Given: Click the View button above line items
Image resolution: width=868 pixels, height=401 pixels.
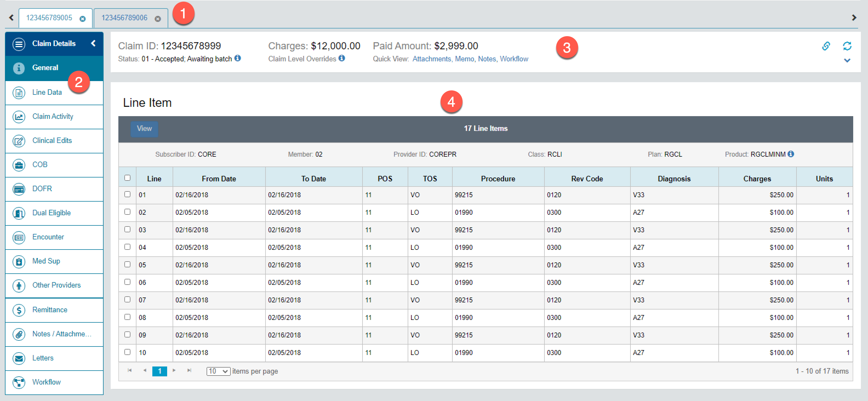Looking at the screenshot, I should tap(144, 128).
